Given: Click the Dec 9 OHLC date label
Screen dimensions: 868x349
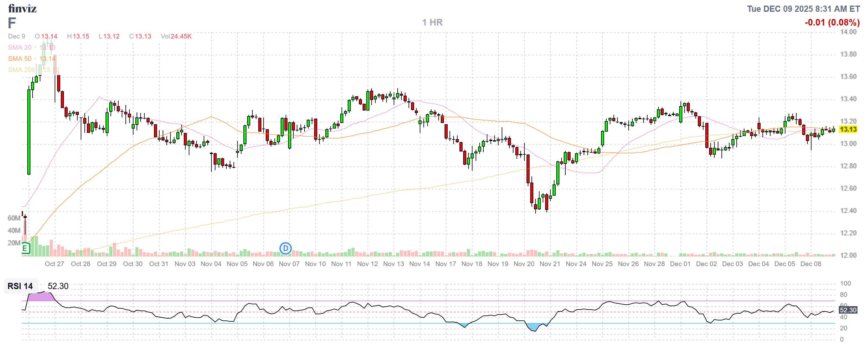Looking at the screenshot, I should [16, 36].
